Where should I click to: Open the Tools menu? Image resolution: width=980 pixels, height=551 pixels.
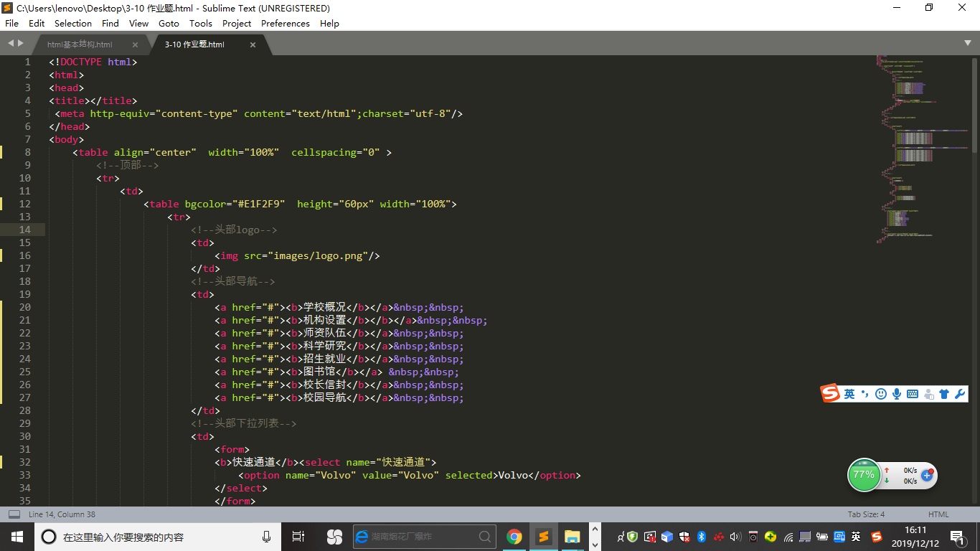click(x=201, y=23)
